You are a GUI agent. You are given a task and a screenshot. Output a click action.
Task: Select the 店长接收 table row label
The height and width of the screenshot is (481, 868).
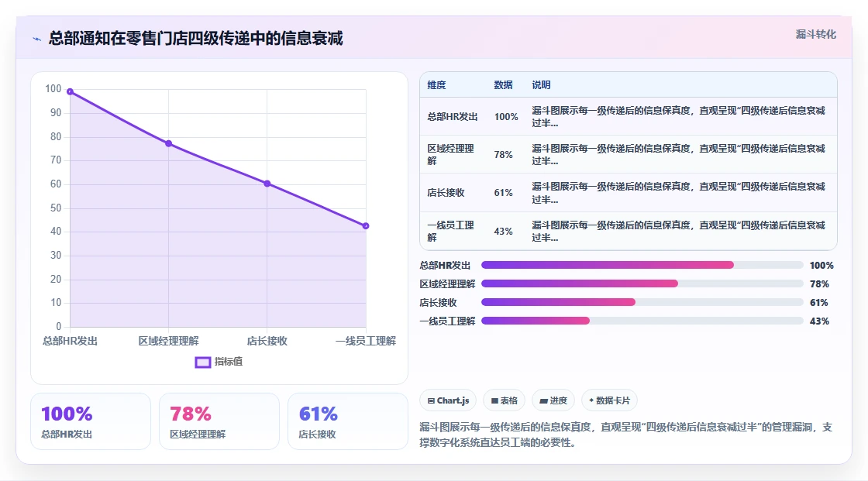point(446,193)
